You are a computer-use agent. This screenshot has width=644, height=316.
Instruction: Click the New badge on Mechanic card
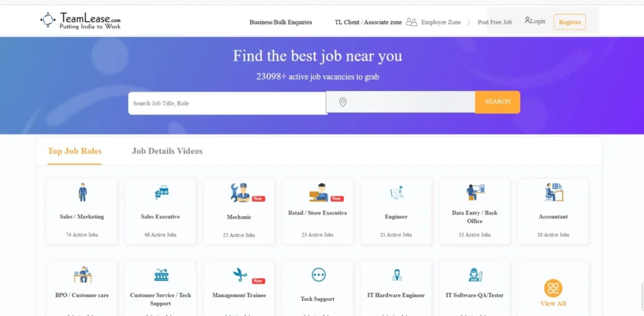[258, 199]
